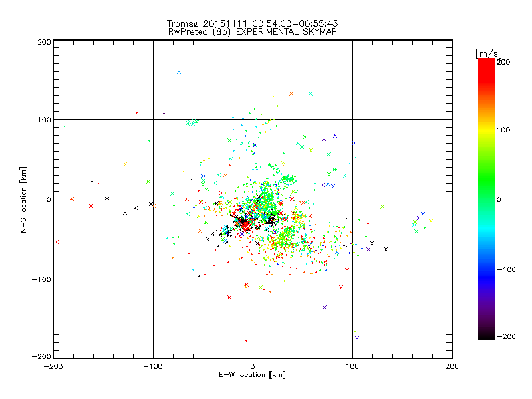This screenshot has width=532, height=399.
Task: Select the 'E-W location [km]' axis label
Action: (x=252, y=374)
